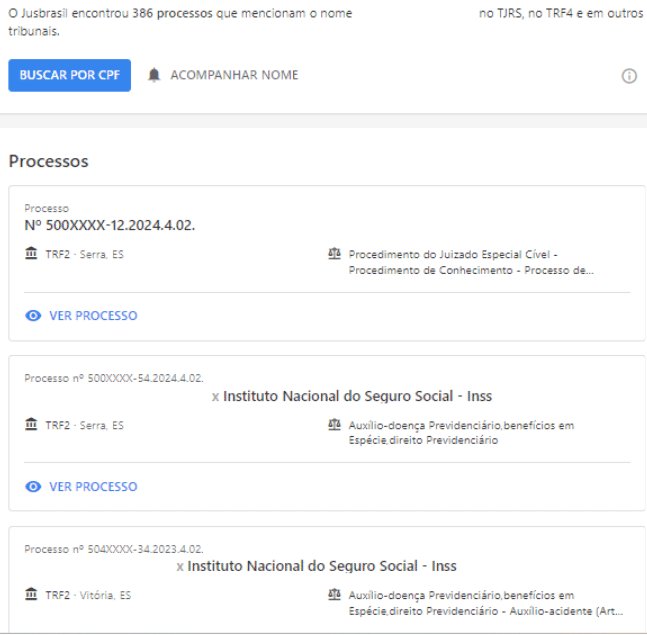
Task: Open Instituto Nacional title in 500XXXX-54 card
Action: click(x=357, y=396)
